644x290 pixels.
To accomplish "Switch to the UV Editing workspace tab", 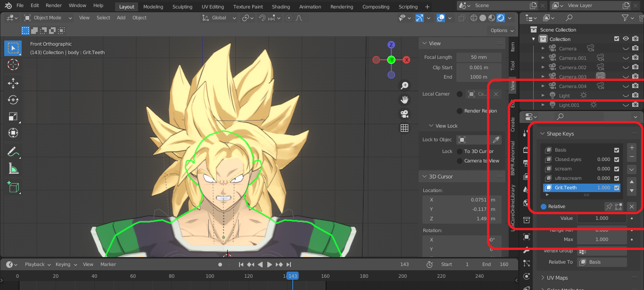I will click(x=213, y=7).
